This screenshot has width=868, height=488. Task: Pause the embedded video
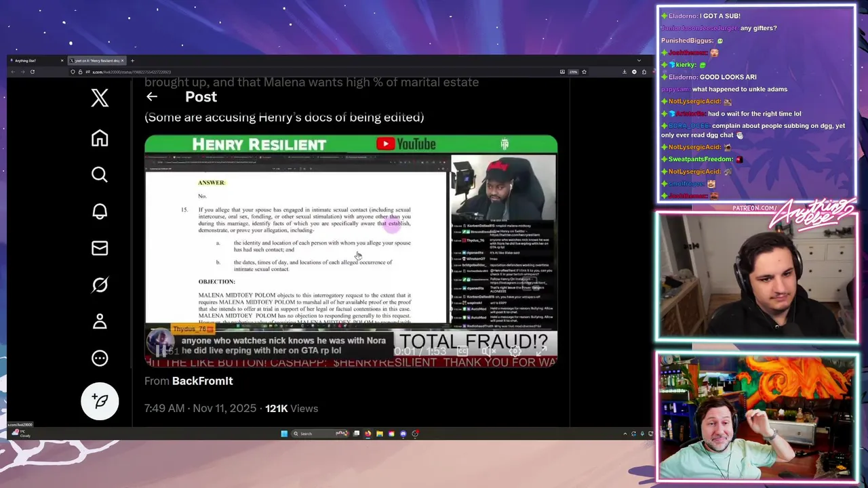coord(160,350)
